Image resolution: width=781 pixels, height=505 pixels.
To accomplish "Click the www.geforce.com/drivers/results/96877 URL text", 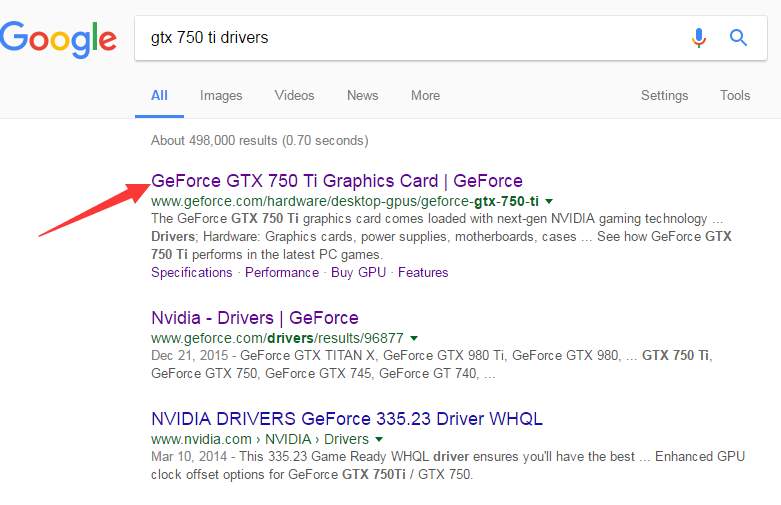I will (x=277, y=338).
